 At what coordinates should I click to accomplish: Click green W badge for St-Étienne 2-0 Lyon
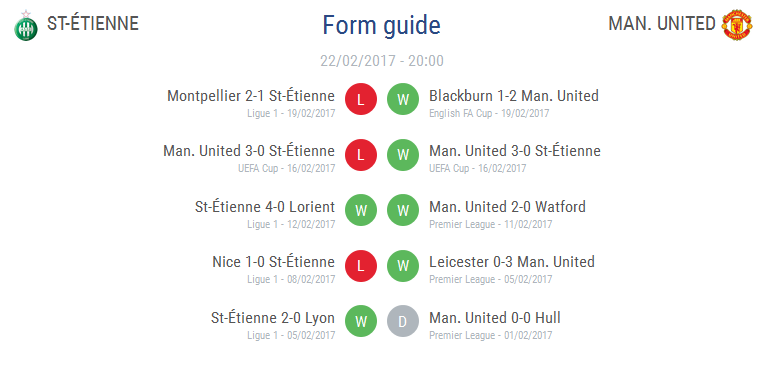pos(361,321)
